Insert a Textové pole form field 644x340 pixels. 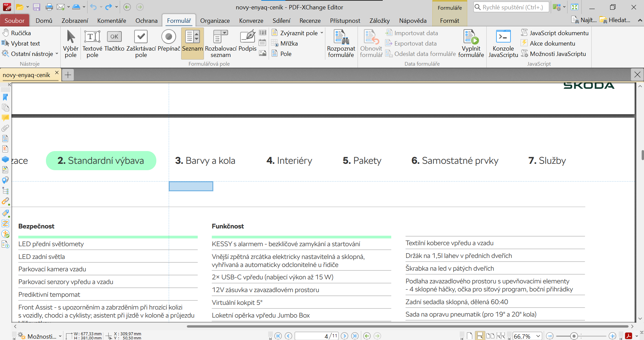[92, 44]
